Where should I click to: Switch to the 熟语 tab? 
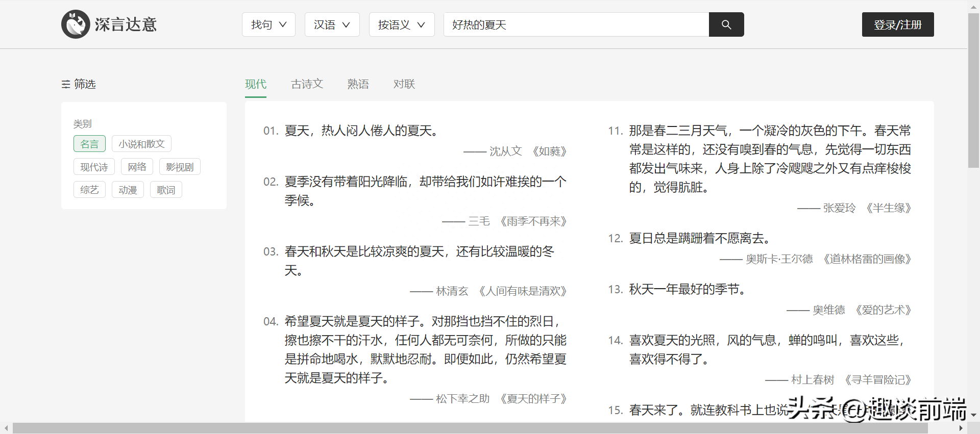pos(358,84)
